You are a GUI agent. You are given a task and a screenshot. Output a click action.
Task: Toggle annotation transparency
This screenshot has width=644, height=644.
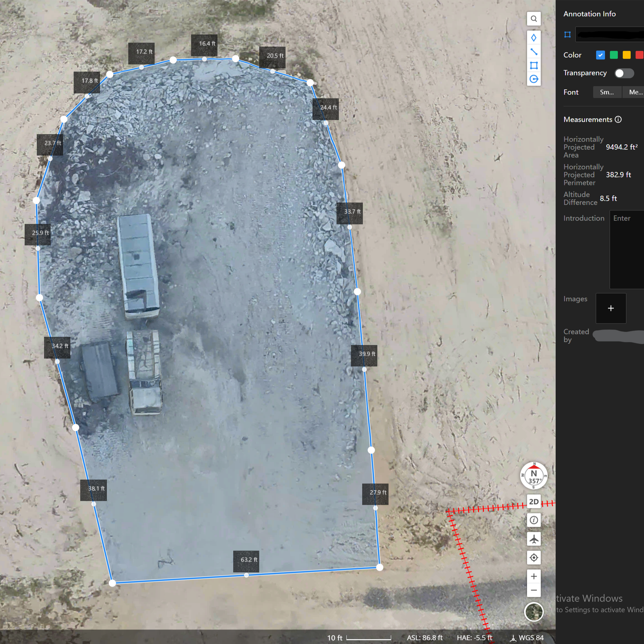click(x=624, y=73)
